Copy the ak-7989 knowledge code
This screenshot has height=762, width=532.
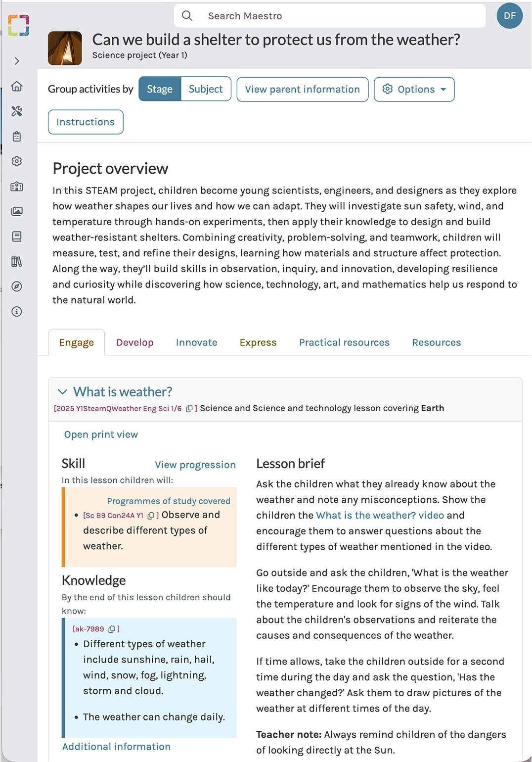(x=112, y=629)
